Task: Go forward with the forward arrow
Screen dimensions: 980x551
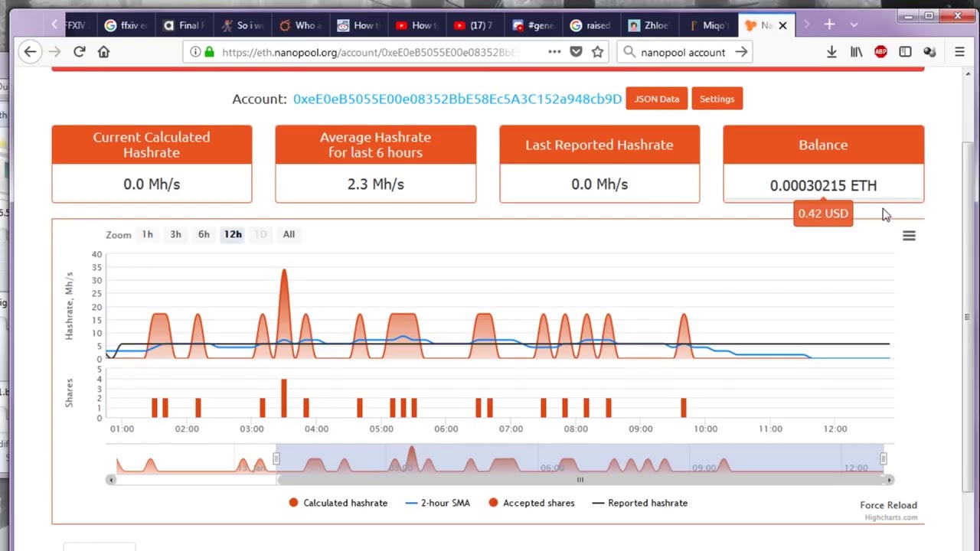Action: 54,52
